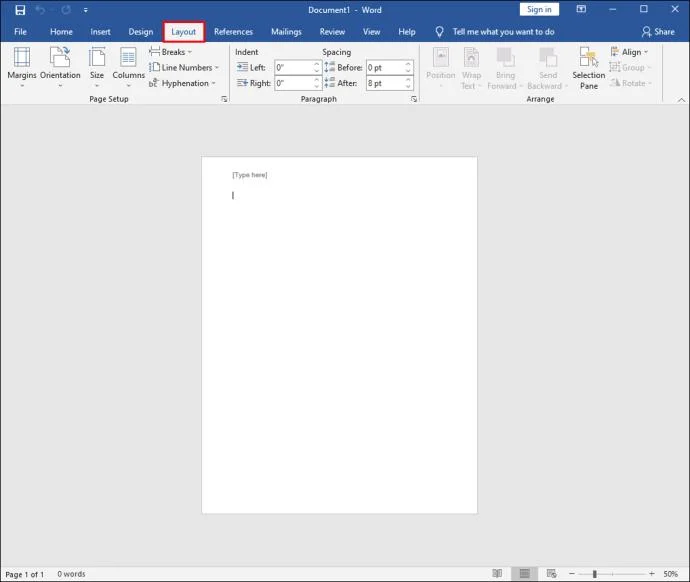Zoom in with the plus button
This screenshot has width=690, height=582.
coord(652,574)
